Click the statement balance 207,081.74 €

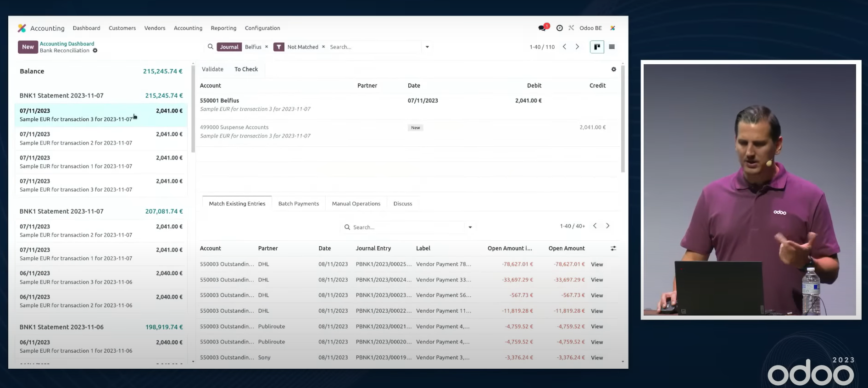coord(164,211)
